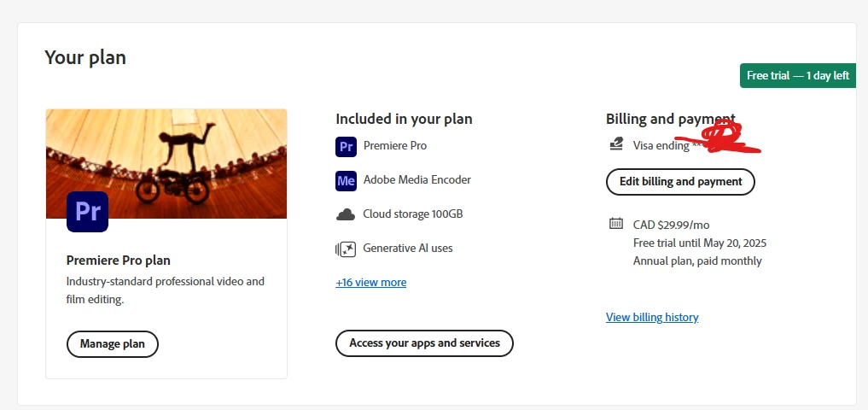Viewport: 868px width, 410px height.
Task: Click Included in your plan heading
Action: pyautogui.click(x=404, y=119)
